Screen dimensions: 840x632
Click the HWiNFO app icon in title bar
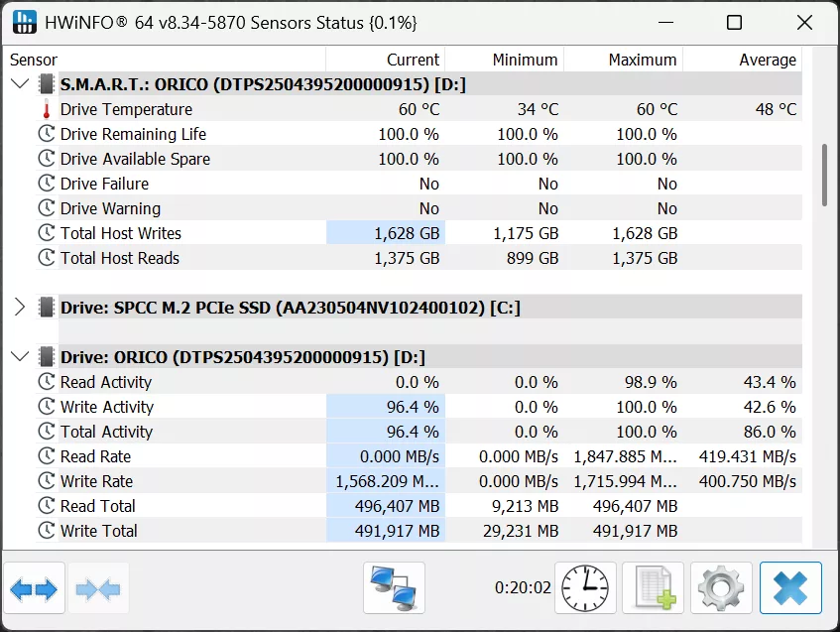[24, 22]
